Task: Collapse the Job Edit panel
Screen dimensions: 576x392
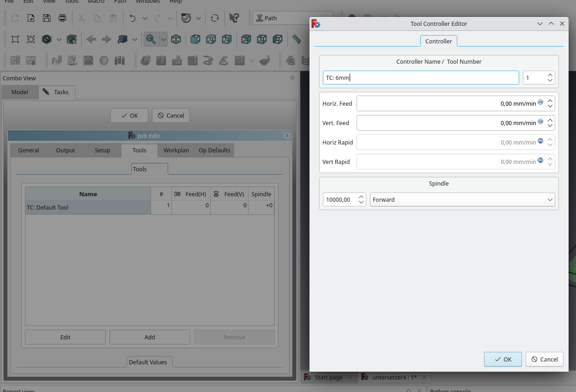Action: coord(287,136)
